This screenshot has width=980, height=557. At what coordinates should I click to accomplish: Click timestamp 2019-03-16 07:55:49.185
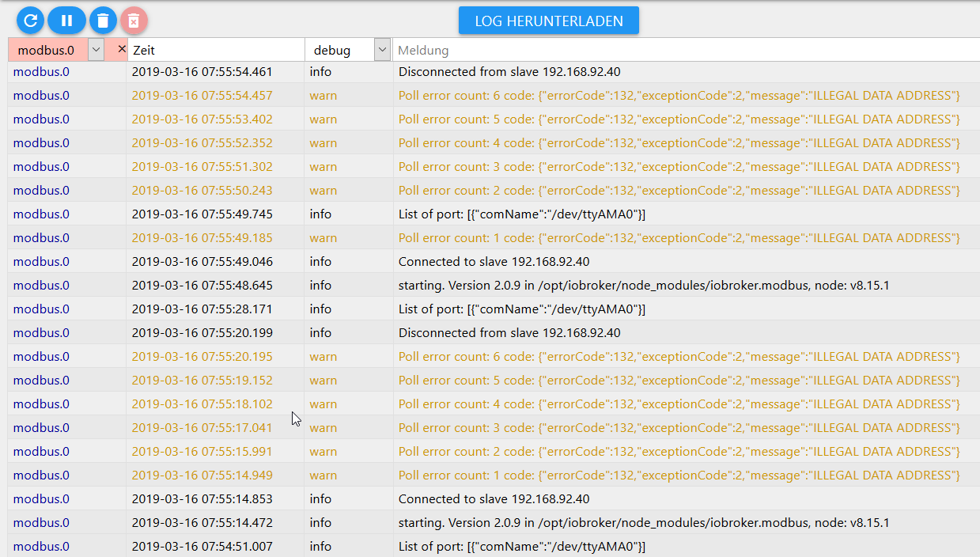(x=202, y=238)
